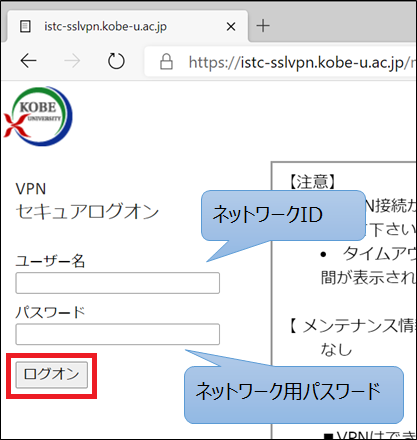Reload the page with refresh icon
The width and height of the screenshot is (417, 440).
pos(116,61)
